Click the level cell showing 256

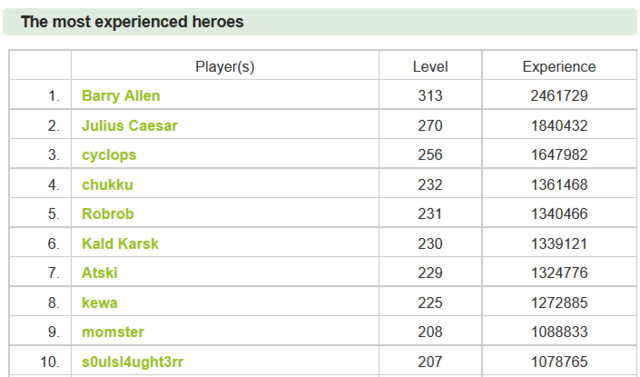pyautogui.click(x=430, y=155)
